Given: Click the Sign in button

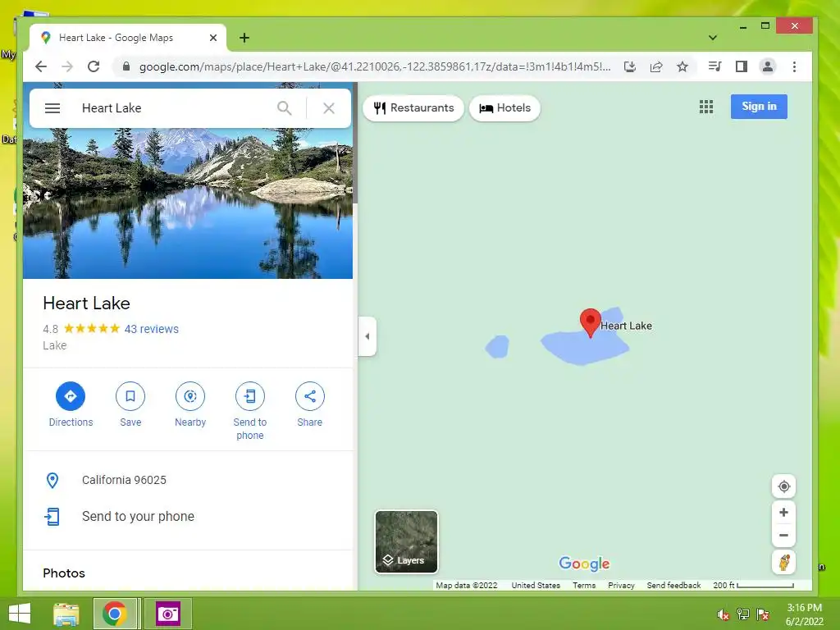Looking at the screenshot, I should 759,107.
